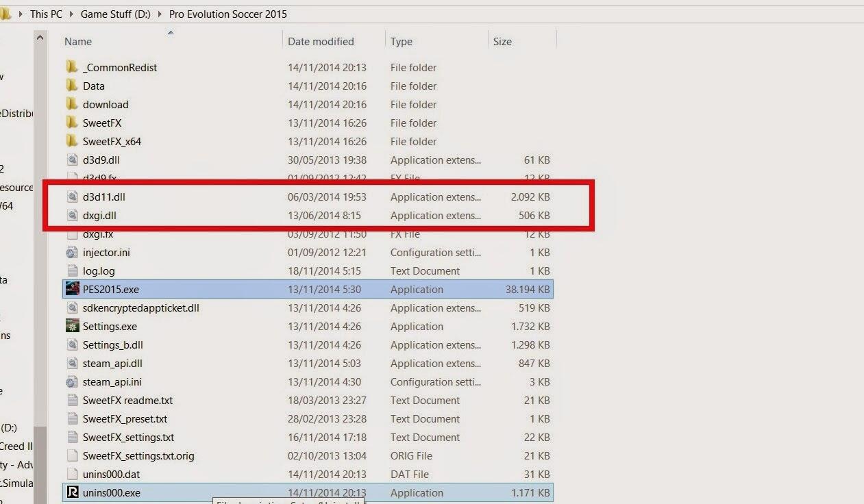Click the SweetFX folder icon
864x504 pixels.
click(72, 123)
